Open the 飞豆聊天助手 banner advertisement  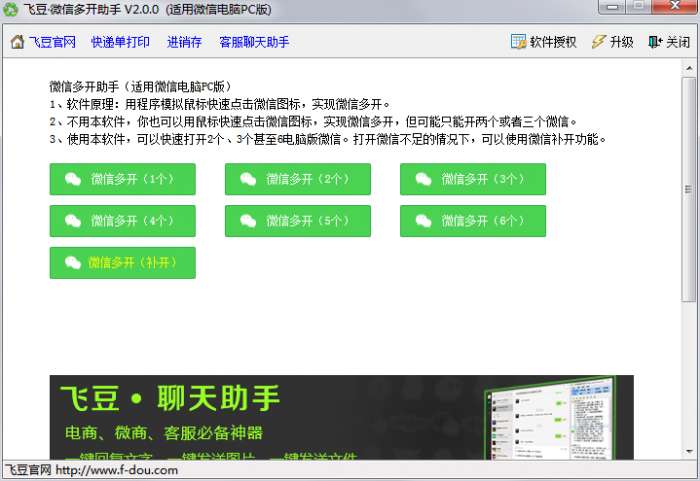pos(342,417)
